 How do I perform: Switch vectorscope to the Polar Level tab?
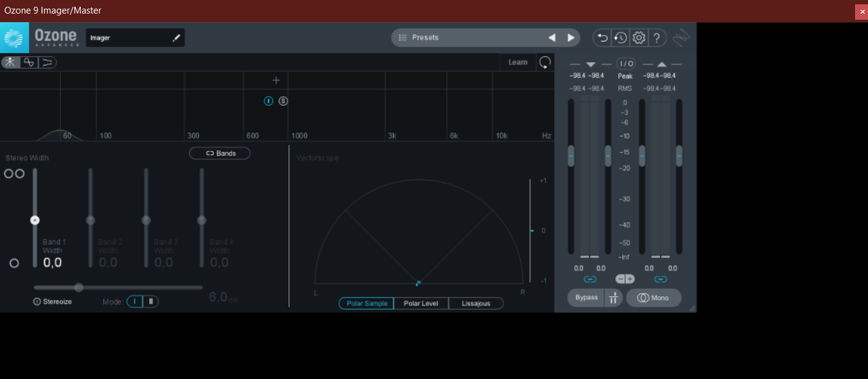421,304
